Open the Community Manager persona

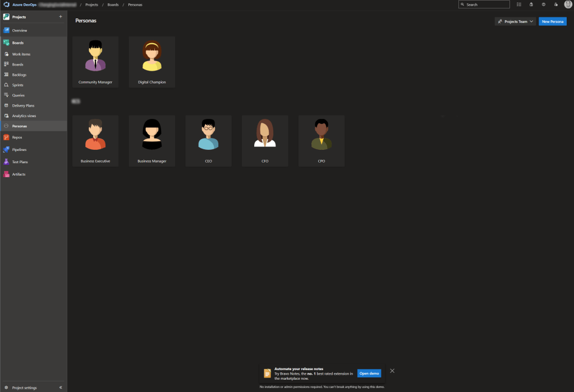click(x=95, y=62)
